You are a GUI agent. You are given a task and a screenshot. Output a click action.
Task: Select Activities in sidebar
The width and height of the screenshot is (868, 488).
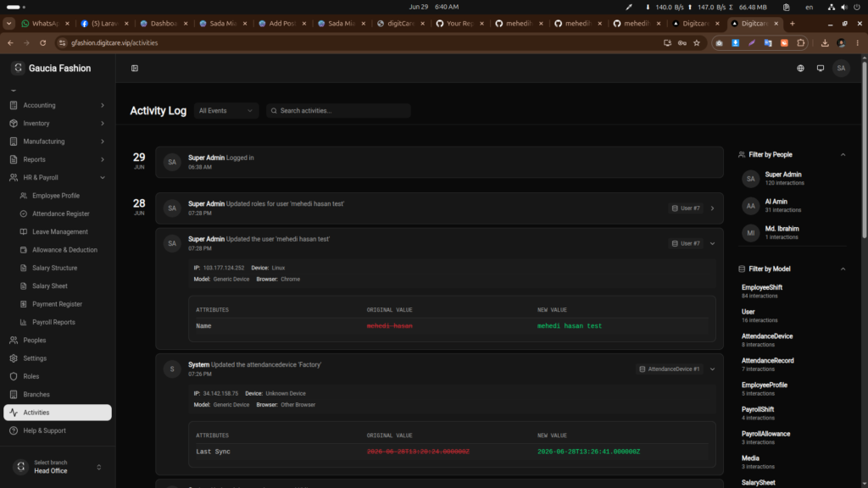click(58, 413)
